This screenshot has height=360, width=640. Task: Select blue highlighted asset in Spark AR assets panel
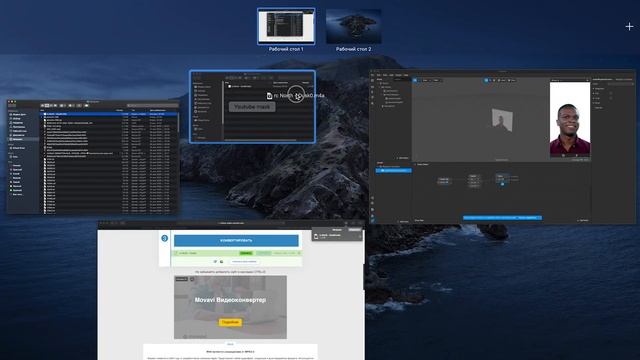coord(393,170)
